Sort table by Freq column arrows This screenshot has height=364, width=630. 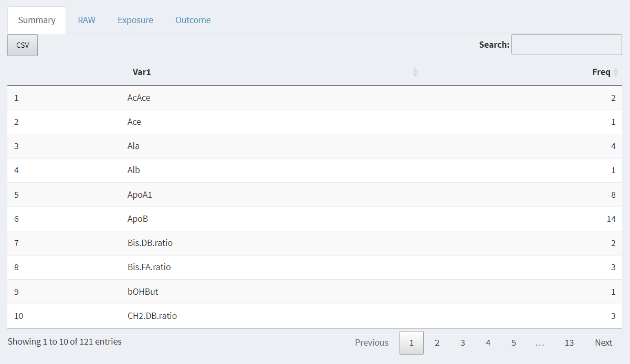point(616,72)
